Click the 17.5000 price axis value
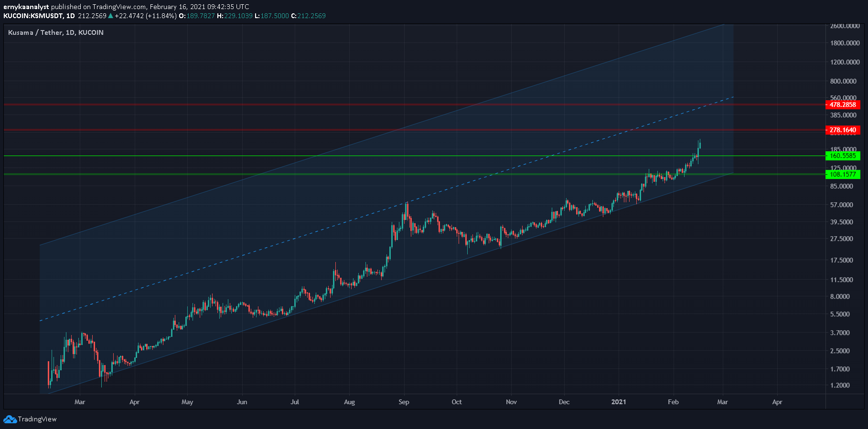This screenshot has width=868, height=429. 842,260
